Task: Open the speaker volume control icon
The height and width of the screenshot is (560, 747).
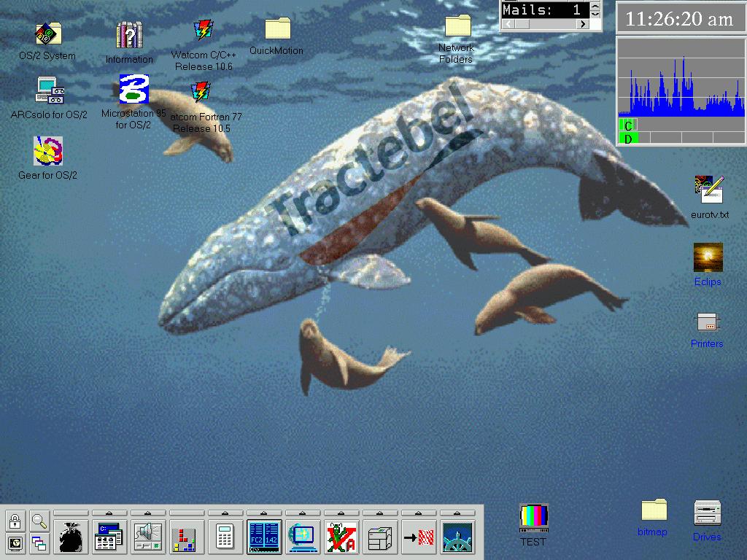Action: [148, 537]
